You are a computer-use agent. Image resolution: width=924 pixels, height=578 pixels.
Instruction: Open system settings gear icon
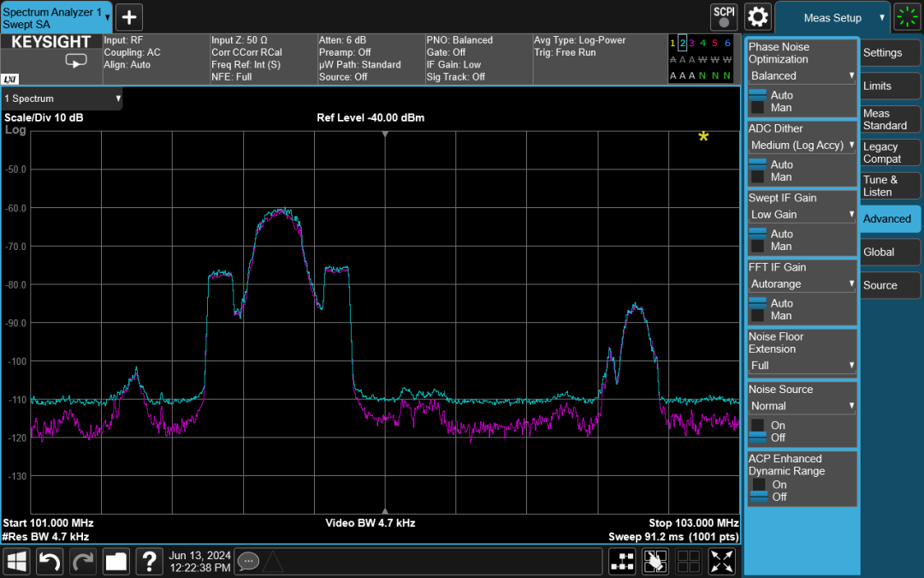(758, 16)
